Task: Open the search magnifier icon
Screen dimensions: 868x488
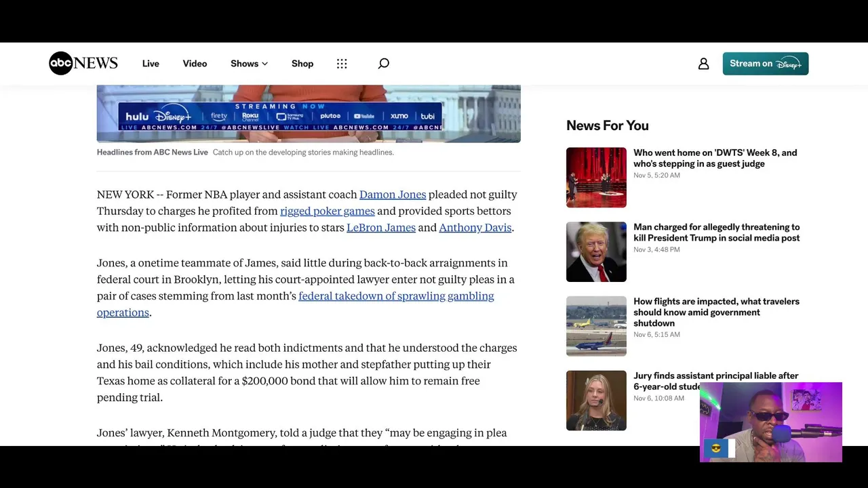Action: point(384,64)
